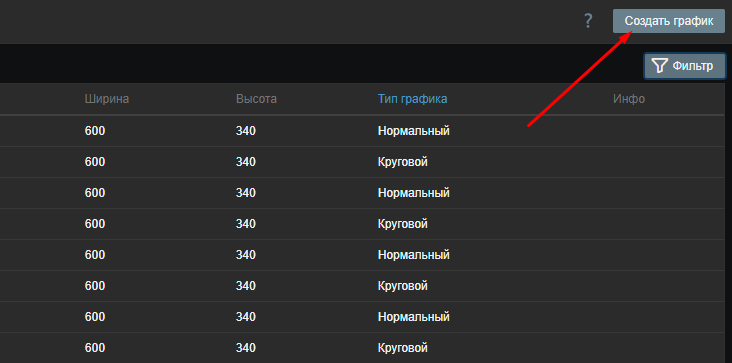Image resolution: width=732 pixels, height=363 pixels.
Task: Select Нормальный type in the first row
Action: pyautogui.click(x=413, y=131)
